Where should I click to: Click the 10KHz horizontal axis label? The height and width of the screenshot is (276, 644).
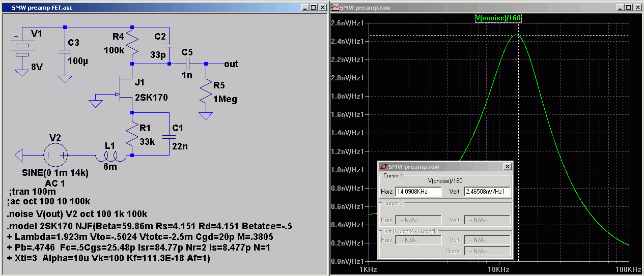click(498, 269)
